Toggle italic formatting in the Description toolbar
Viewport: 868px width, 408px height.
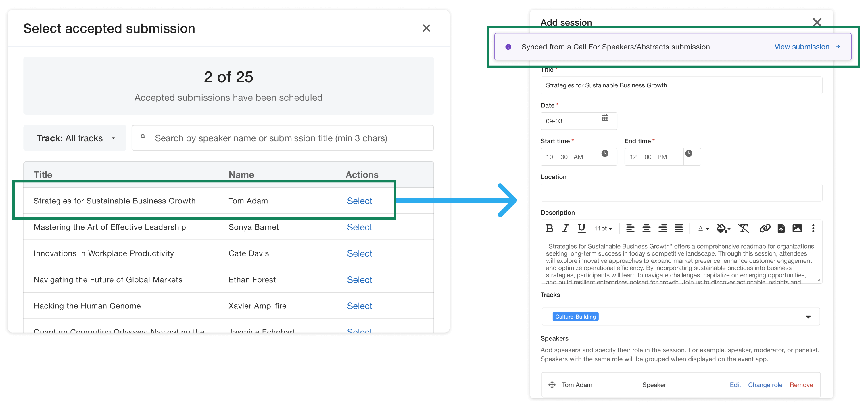[x=565, y=229]
